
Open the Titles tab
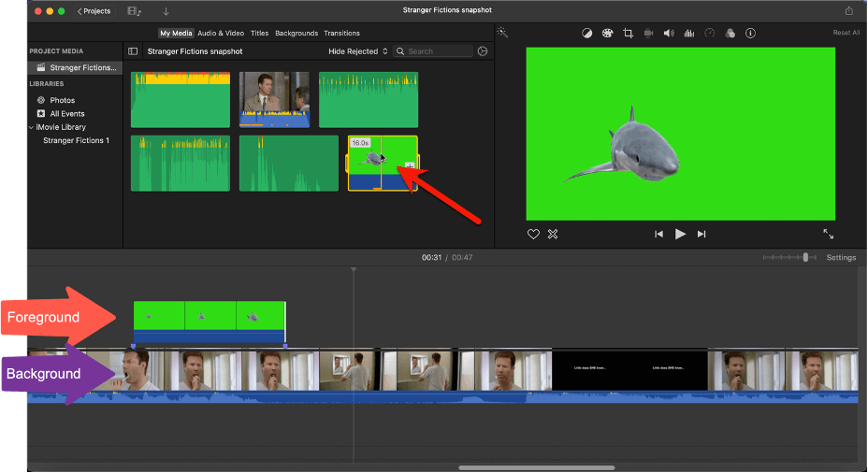point(259,34)
